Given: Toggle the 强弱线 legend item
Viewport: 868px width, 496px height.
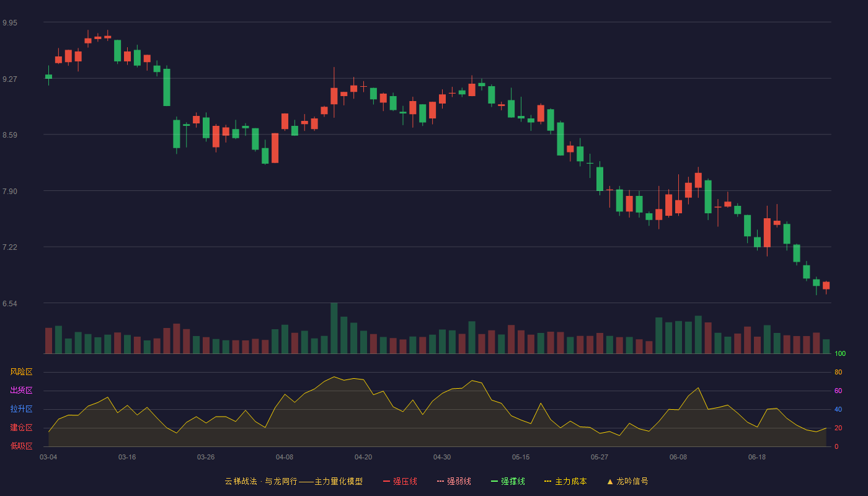Looking at the screenshot, I should pos(454,481).
